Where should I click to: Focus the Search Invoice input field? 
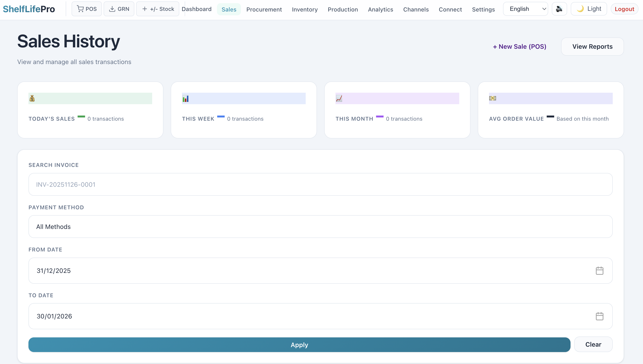320,184
